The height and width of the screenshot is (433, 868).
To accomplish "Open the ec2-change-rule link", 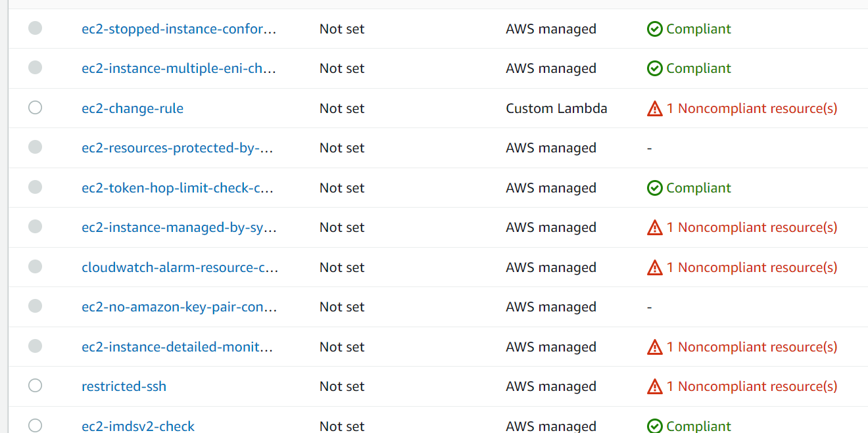I will coord(132,108).
